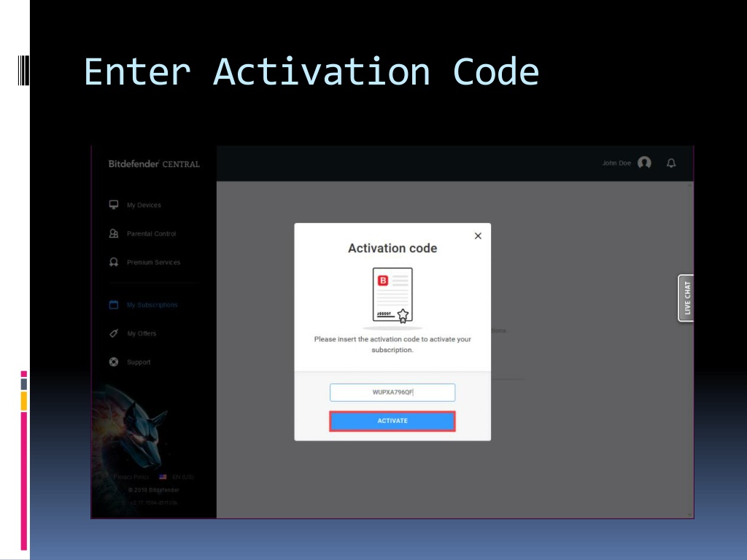The width and height of the screenshot is (747, 560).
Task: Click the "Enter Activation Code" slide title
Action: (311, 72)
